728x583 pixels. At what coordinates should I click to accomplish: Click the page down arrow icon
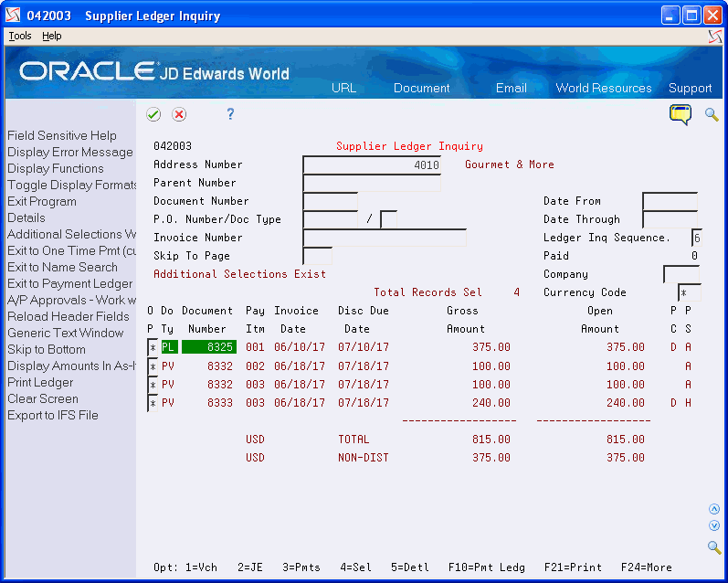714,525
